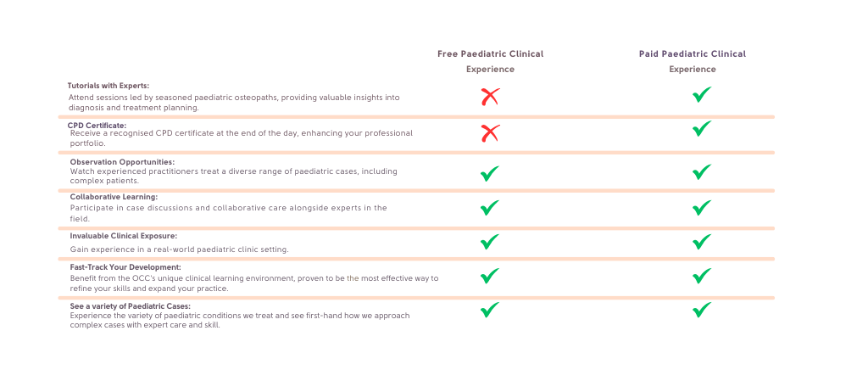The height and width of the screenshot is (381, 868).
Task: Click the Free column checkmark for Invaluable Clinical Exposure
Action: click(489, 242)
